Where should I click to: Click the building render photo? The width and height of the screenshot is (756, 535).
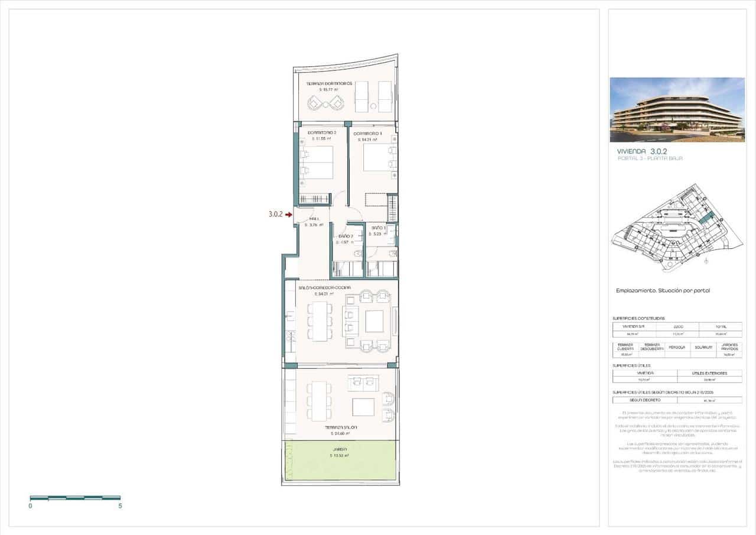(x=677, y=109)
